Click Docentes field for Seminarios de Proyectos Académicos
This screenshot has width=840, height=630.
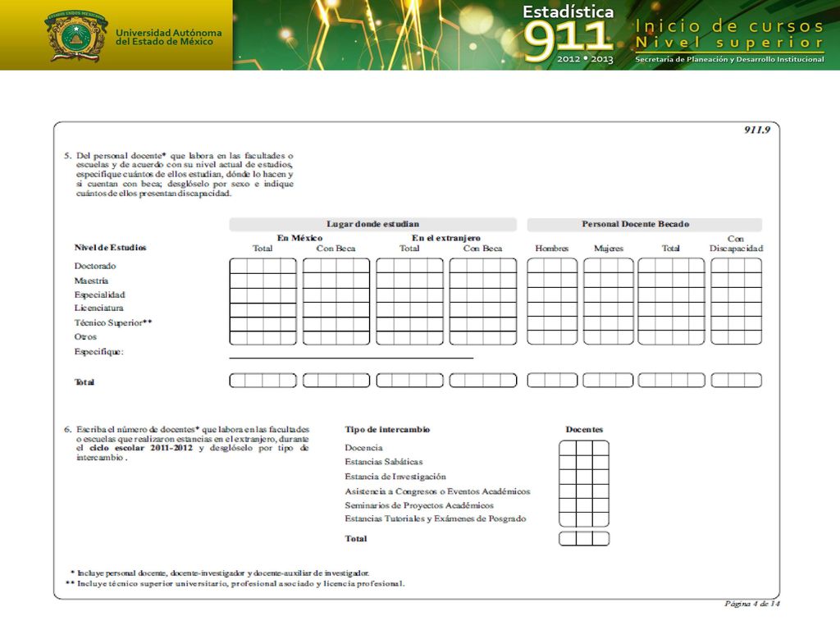coord(584,505)
